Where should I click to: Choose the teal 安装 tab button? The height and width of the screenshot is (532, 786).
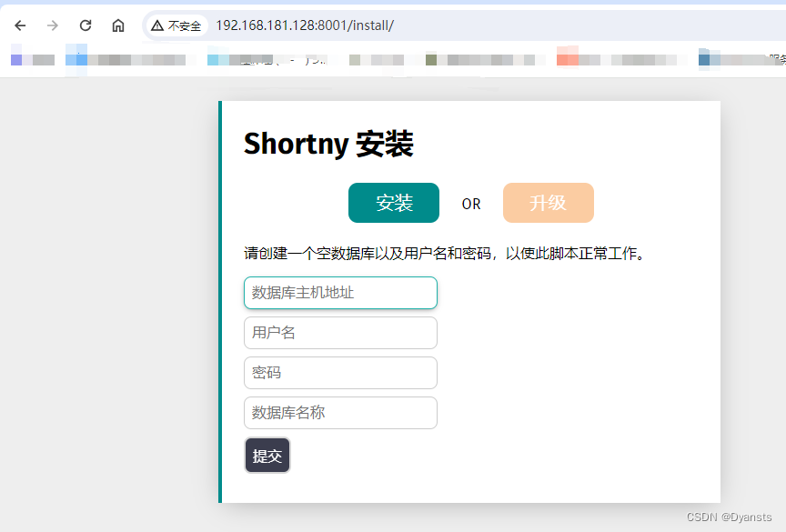(x=394, y=203)
